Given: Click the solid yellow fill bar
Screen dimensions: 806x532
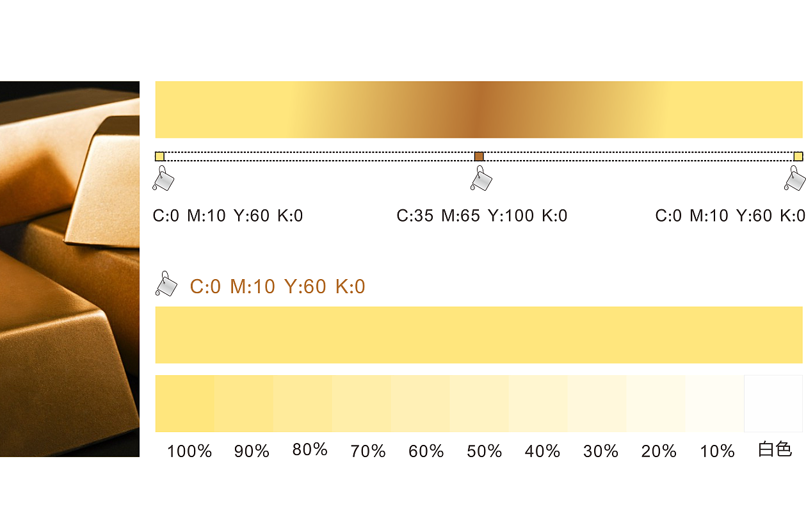Looking at the screenshot, I should (479, 335).
